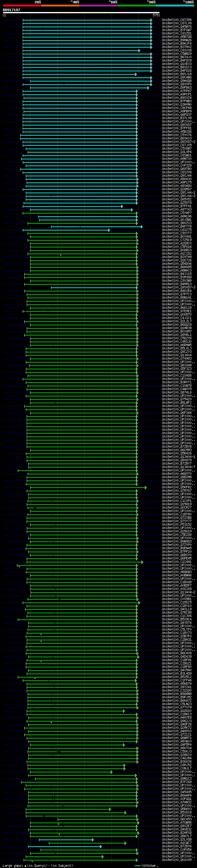The height and width of the screenshot is (868, 197).
Task: Click the UniRef100_B9FB63 label
Action: (x=177, y=88)
